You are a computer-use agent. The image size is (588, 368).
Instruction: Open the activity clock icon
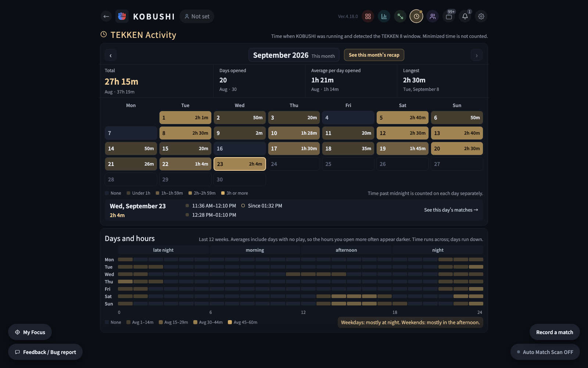coord(416,16)
